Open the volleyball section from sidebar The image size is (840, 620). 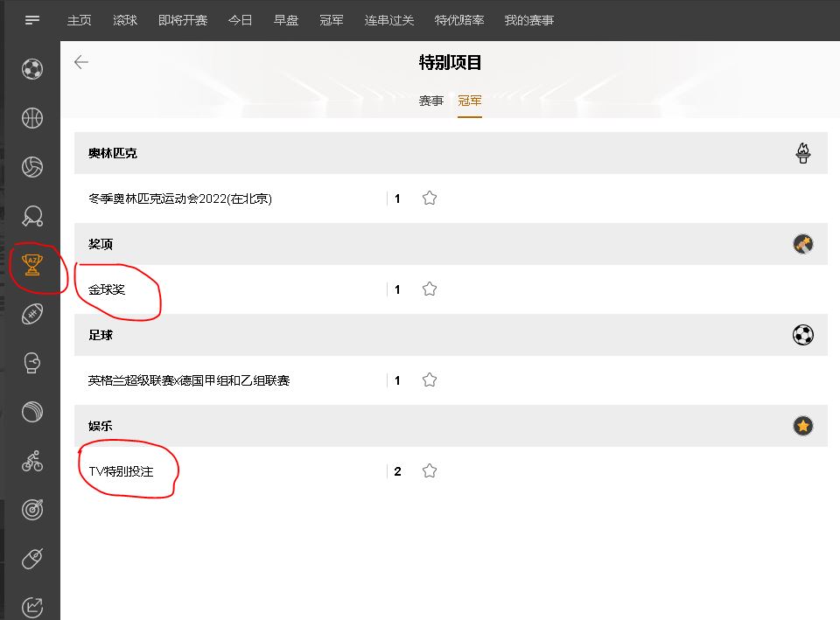point(32,167)
